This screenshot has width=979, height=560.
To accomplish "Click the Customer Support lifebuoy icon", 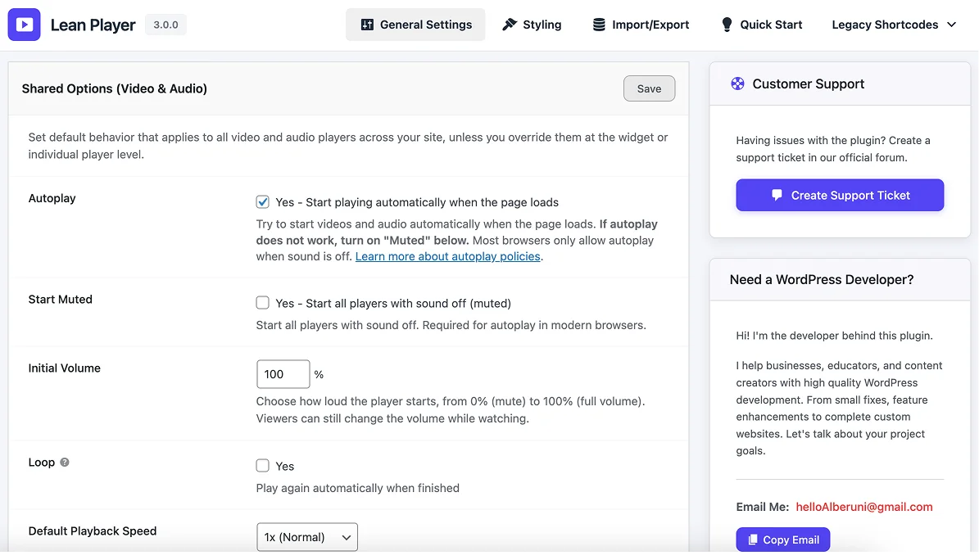I will (x=737, y=84).
